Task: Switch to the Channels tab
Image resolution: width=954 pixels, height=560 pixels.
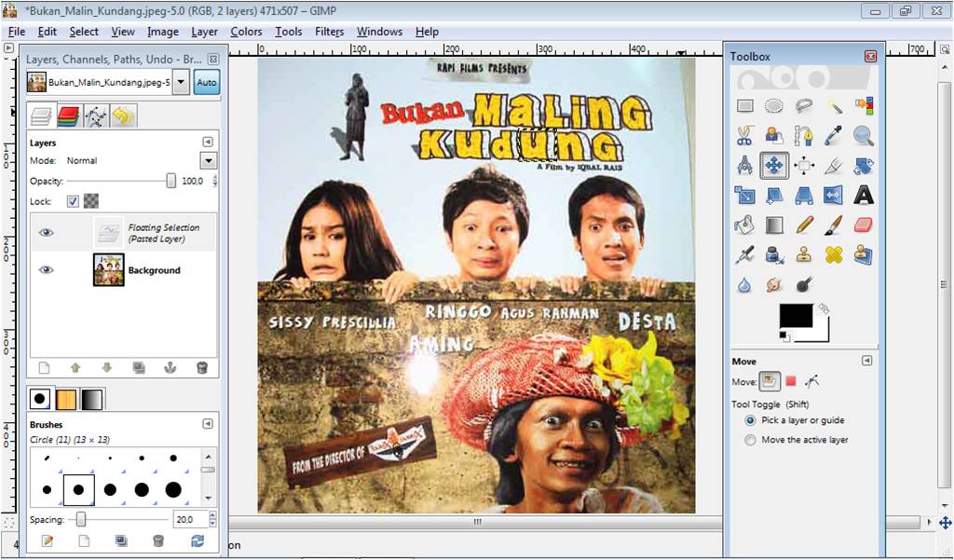Action: click(x=68, y=116)
